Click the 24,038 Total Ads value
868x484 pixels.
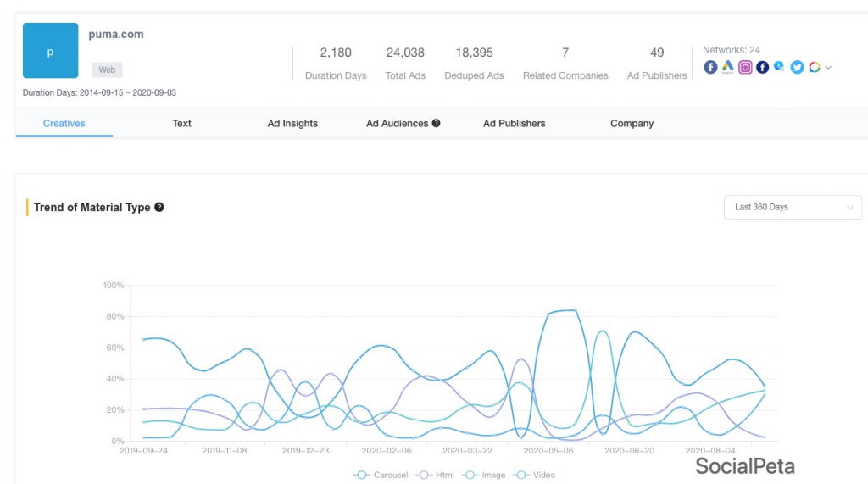tap(405, 53)
